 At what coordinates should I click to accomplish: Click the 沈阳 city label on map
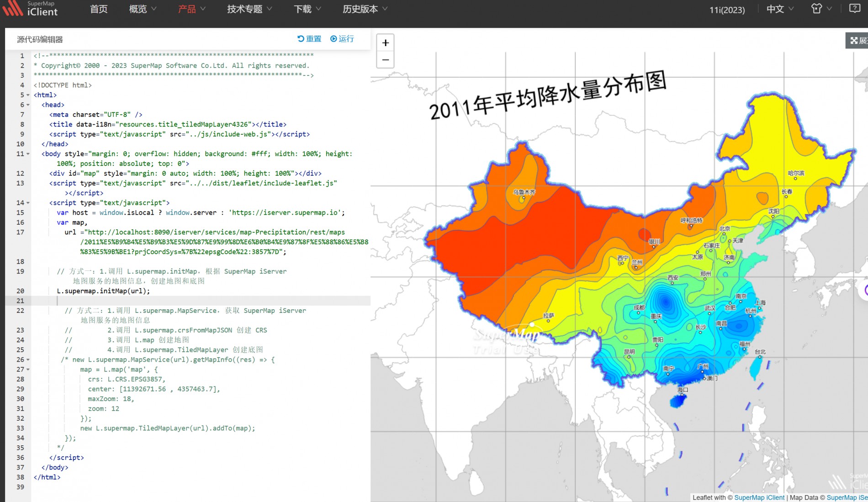[x=773, y=211]
